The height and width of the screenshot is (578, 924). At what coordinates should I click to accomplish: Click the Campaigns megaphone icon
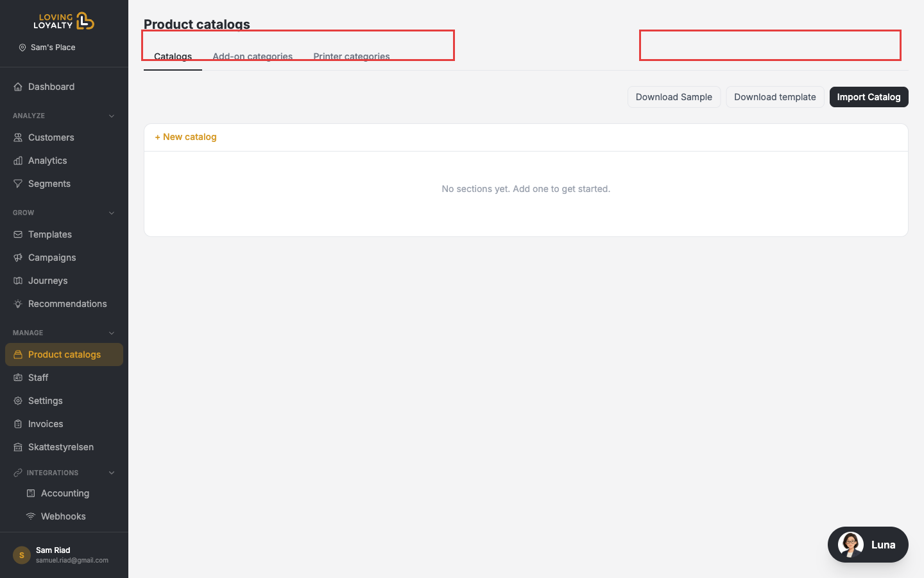(x=18, y=258)
